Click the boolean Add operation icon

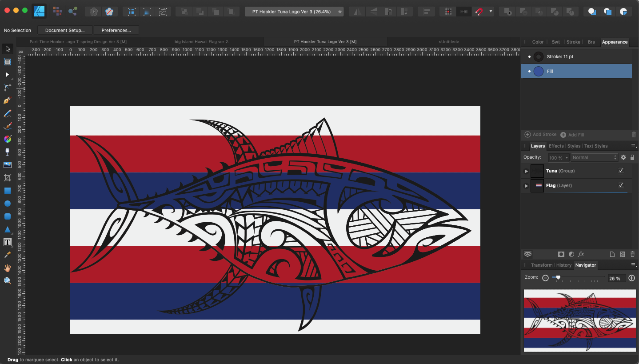(x=508, y=12)
